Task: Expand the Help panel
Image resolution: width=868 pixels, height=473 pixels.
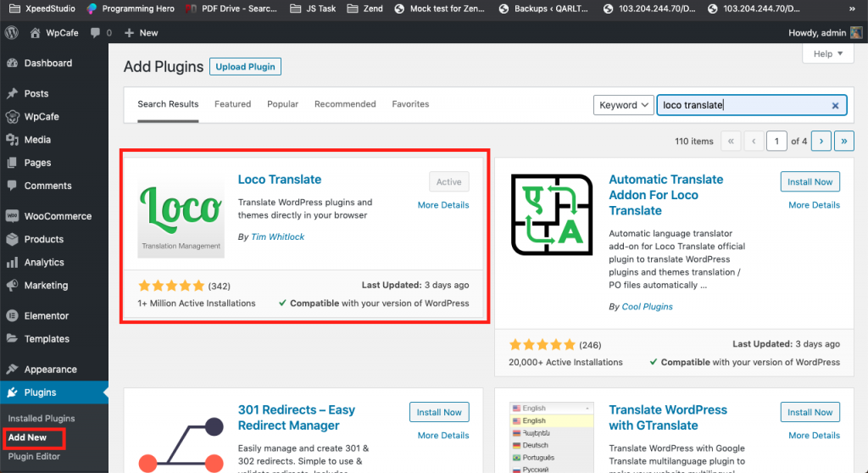Action: click(x=828, y=53)
